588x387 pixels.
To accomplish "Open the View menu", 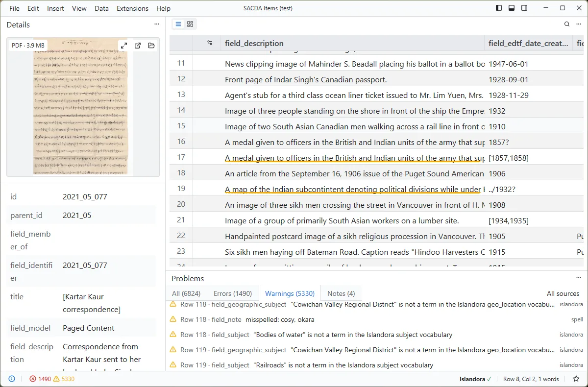I will (79, 8).
